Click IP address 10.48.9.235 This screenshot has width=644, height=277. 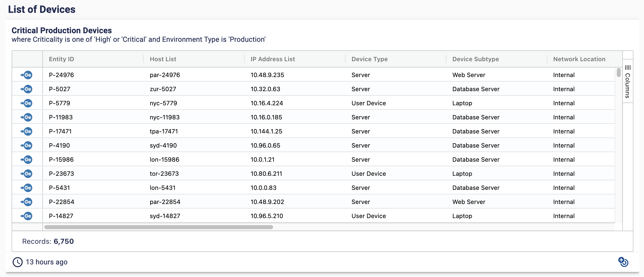coord(267,75)
